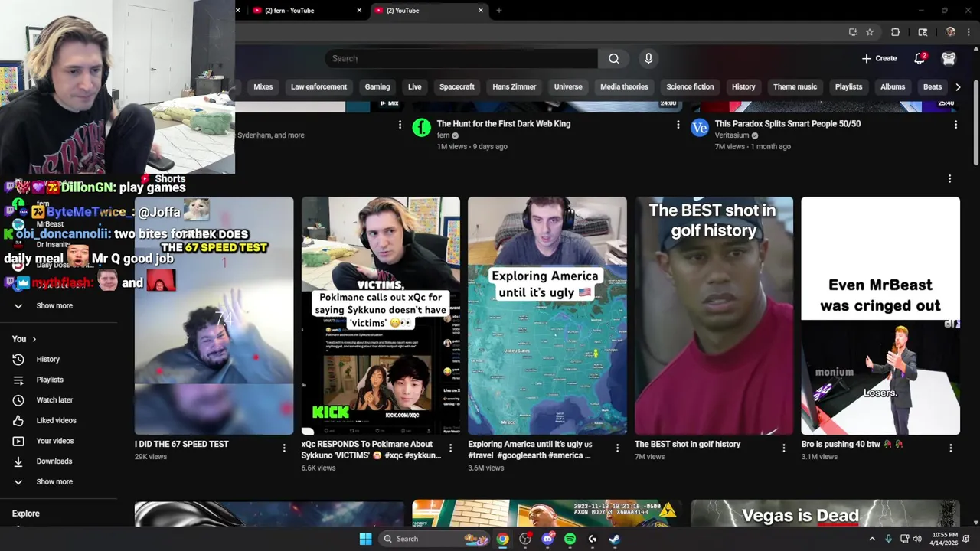980x551 pixels.
Task: Open options menu for the Shorts shelf
Action: [949, 178]
